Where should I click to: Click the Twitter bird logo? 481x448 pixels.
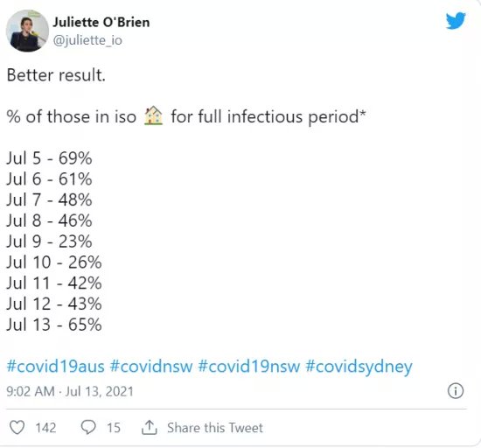[456, 20]
